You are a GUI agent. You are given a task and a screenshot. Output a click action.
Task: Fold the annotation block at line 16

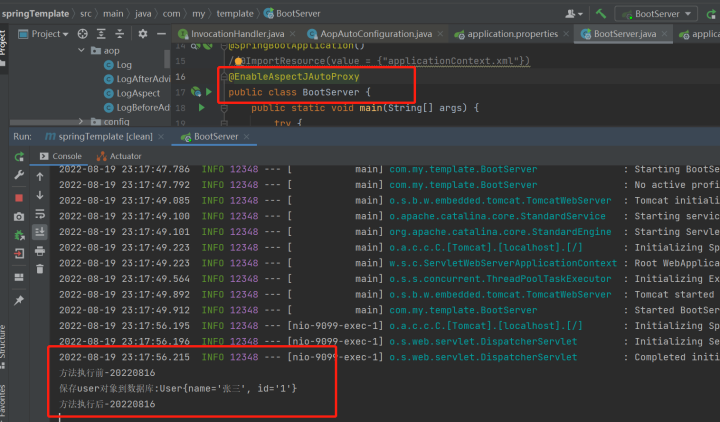224,76
